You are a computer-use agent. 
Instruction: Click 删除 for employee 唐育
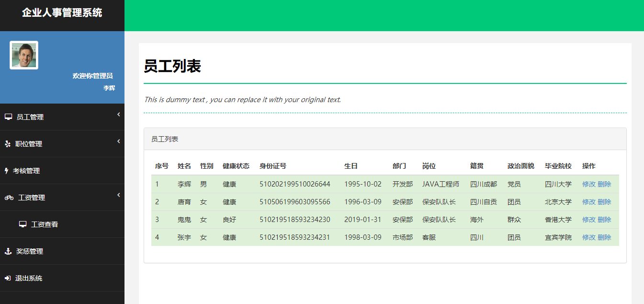tap(605, 201)
